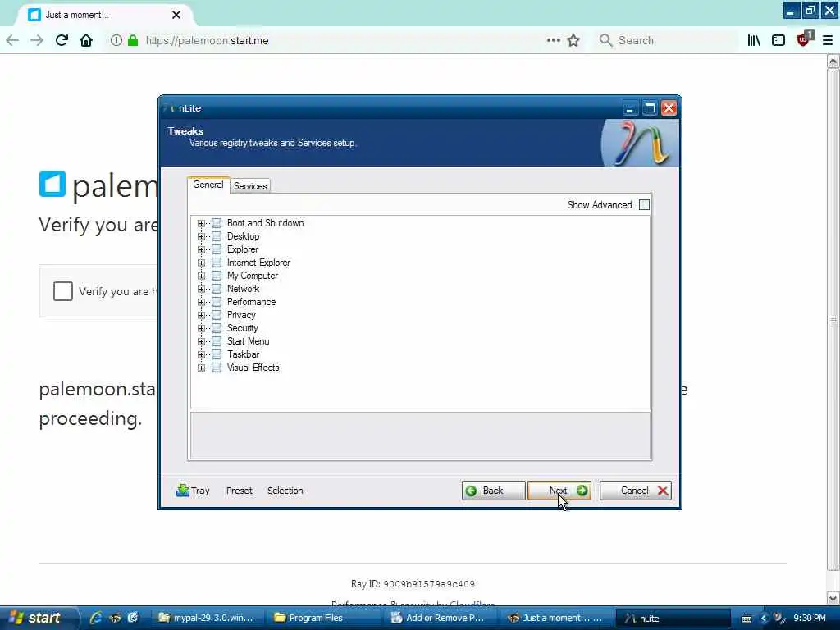Open the page actions three-dots menu
The image size is (840, 630).
[554, 41]
